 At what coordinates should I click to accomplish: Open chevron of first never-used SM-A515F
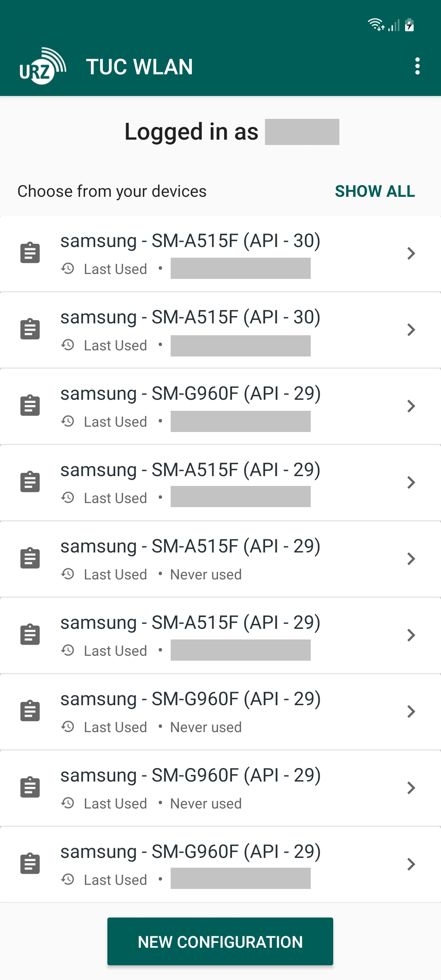tap(411, 559)
